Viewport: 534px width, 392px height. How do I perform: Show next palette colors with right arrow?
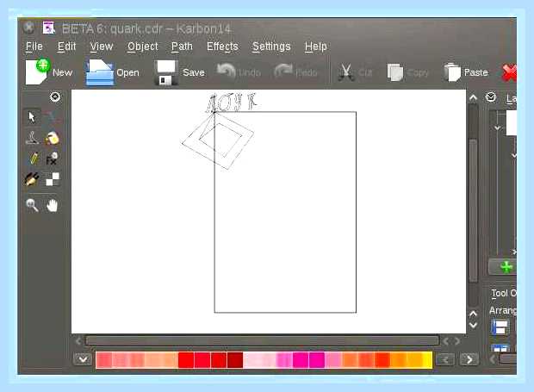click(x=469, y=359)
